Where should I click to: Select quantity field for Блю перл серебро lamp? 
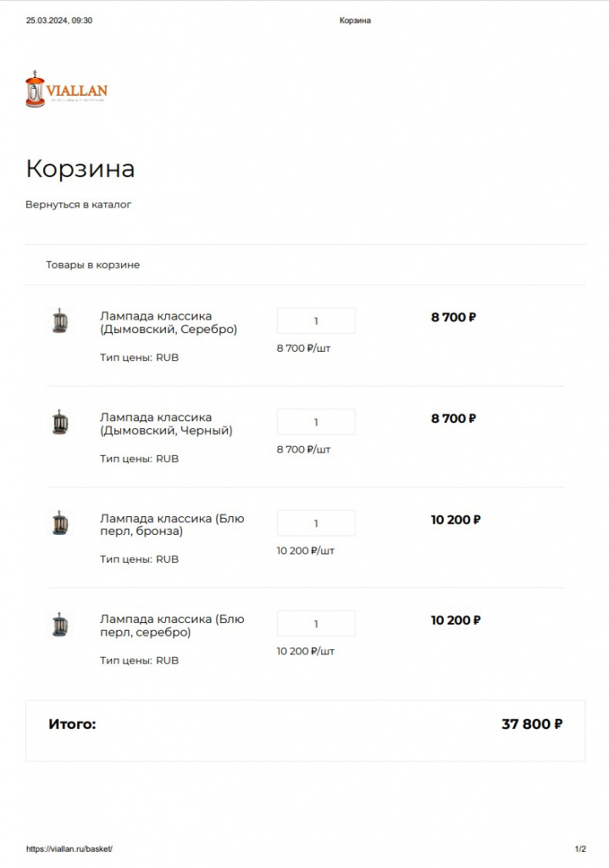[x=316, y=623]
